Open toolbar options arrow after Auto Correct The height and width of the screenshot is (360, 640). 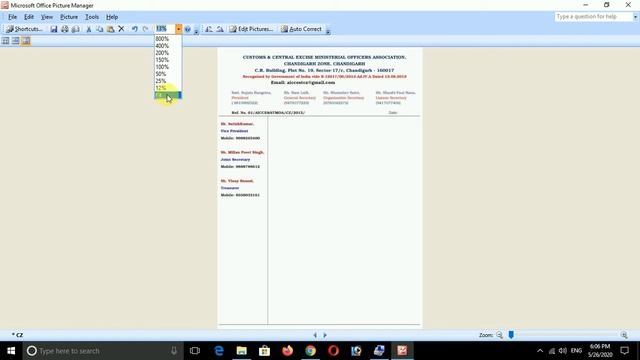[328, 30]
